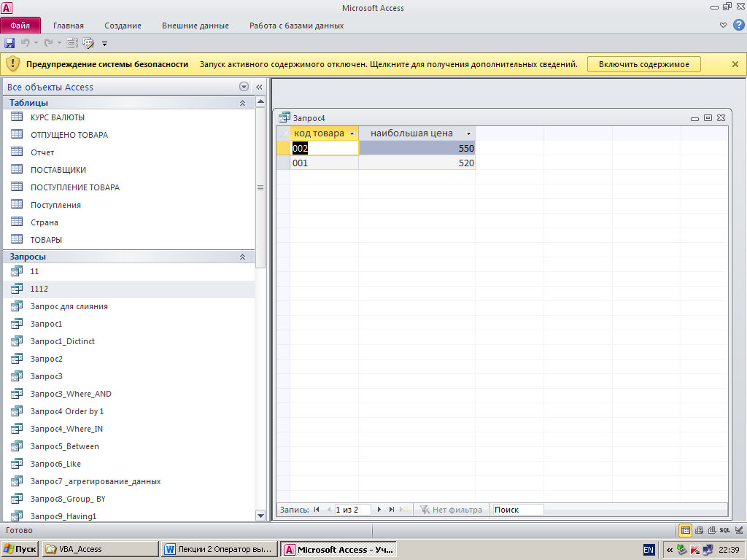Click Включить содержимое button
747x560 pixels.
(x=643, y=64)
